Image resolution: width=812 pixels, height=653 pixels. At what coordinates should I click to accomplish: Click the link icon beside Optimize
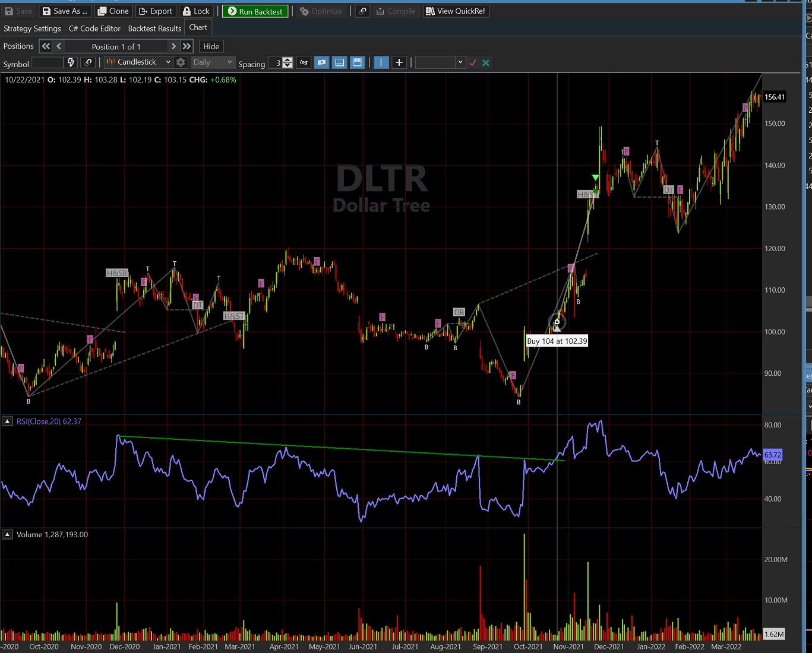pyautogui.click(x=362, y=11)
